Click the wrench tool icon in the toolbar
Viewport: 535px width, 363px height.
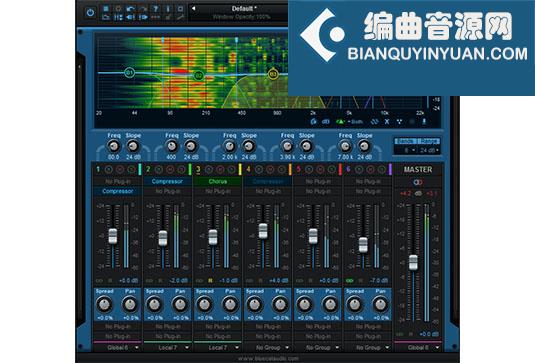(180, 17)
